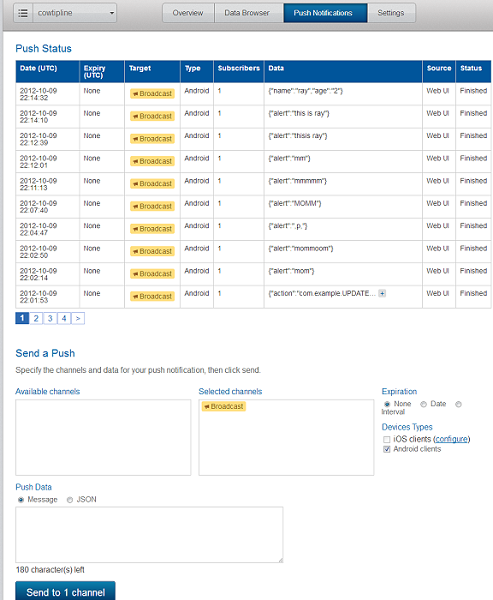The width and height of the screenshot is (493, 600).
Task: Choose the JSON push data option
Action: [70, 500]
